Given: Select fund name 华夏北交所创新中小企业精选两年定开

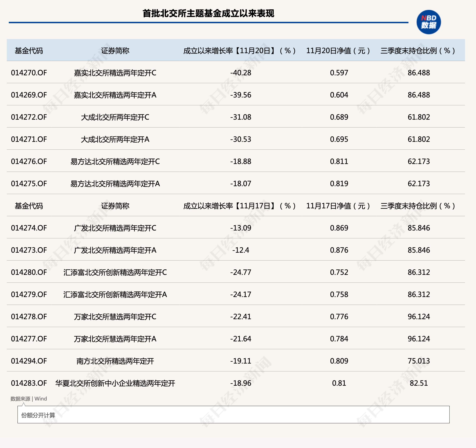Looking at the screenshot, I should point(115,383).
